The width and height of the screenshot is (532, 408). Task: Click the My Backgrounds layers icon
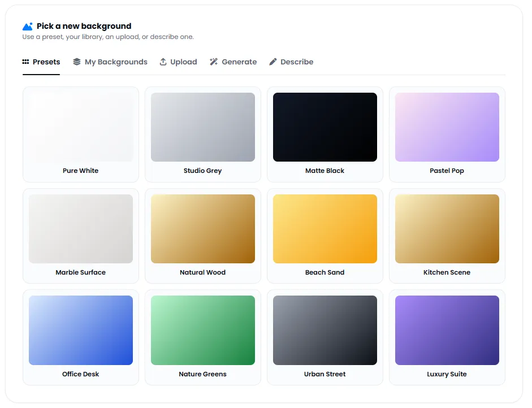pos(77,62)
